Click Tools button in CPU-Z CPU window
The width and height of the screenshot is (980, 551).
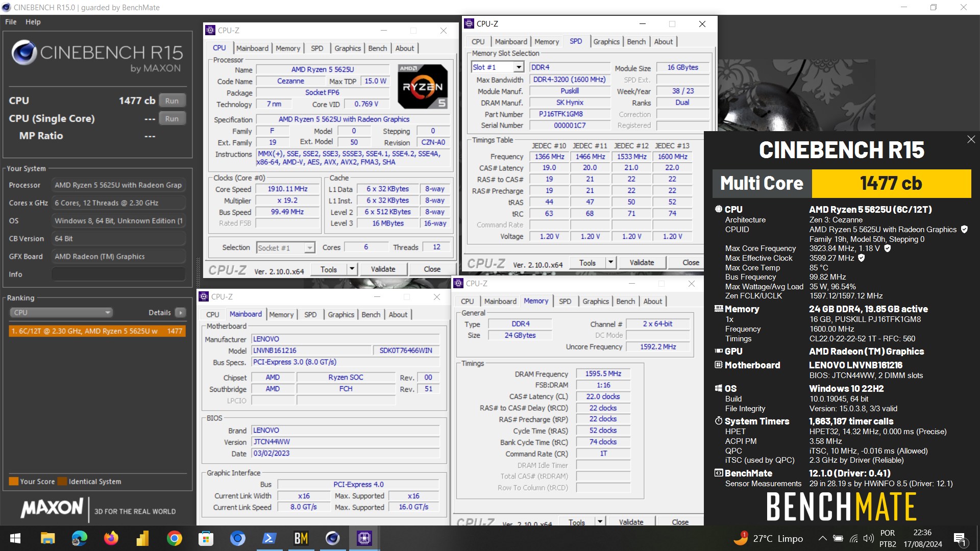329,269
